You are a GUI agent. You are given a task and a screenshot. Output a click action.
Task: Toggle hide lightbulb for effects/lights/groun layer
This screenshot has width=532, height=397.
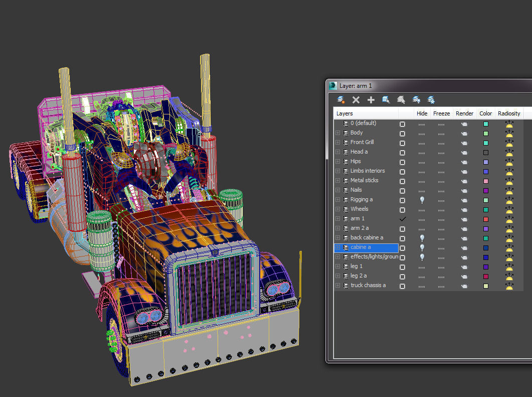(422, 257)
